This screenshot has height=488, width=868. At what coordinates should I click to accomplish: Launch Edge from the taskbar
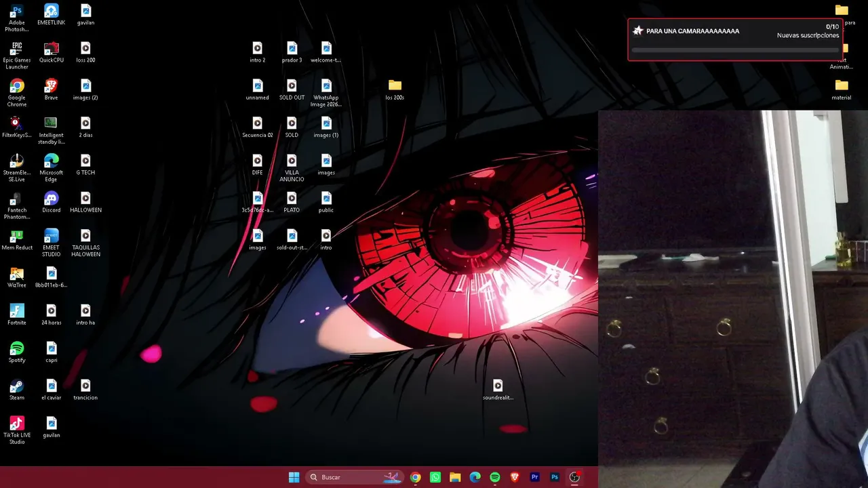coord(475,477)
